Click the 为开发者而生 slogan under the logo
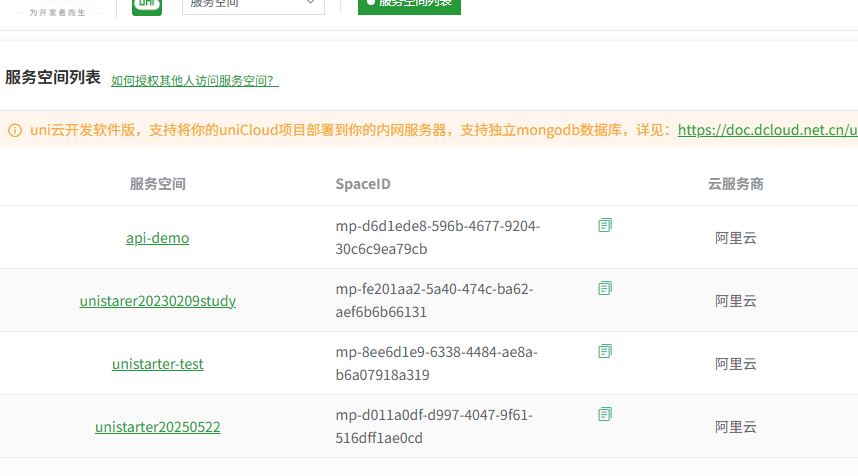The image size is (858, 476). pos(57,13)
